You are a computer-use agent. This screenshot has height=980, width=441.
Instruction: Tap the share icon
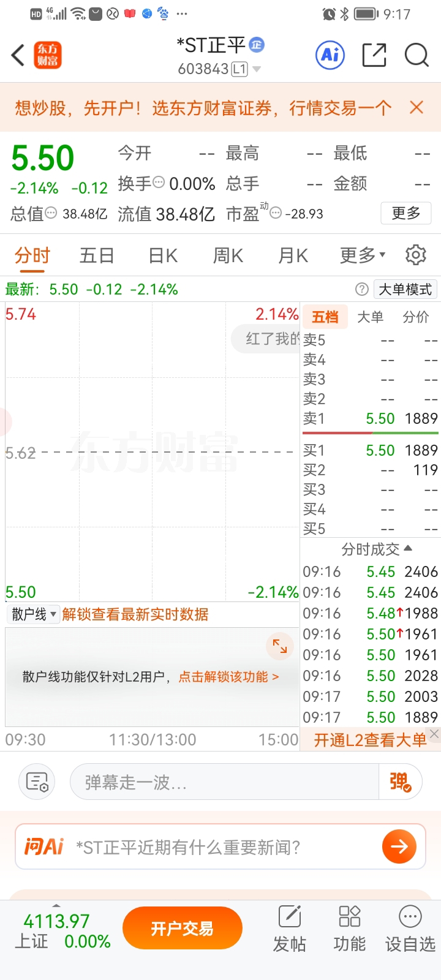click(374, 55)
